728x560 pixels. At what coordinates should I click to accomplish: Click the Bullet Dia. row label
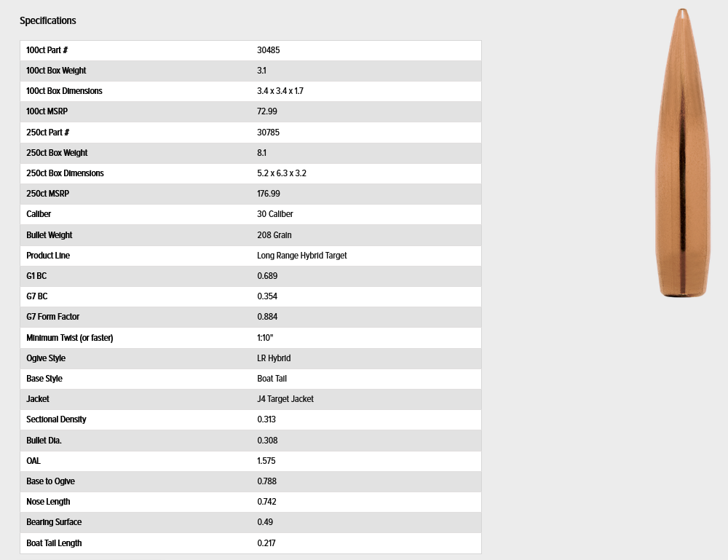[44, 440]
